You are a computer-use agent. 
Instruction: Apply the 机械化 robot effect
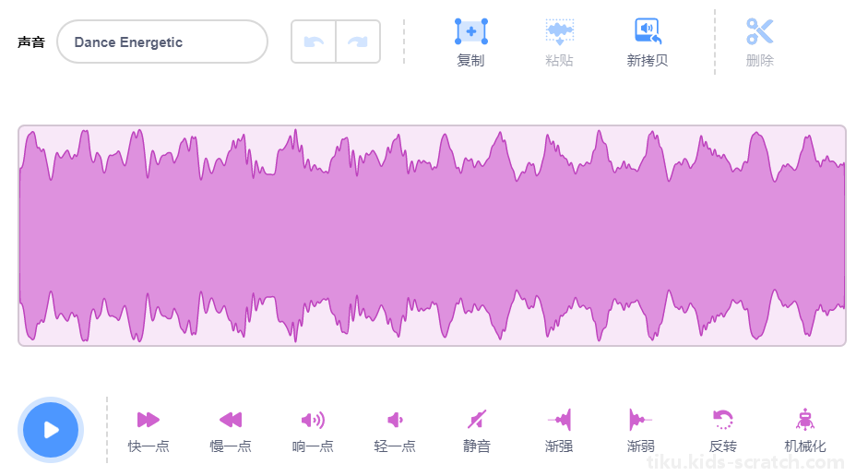805,420
